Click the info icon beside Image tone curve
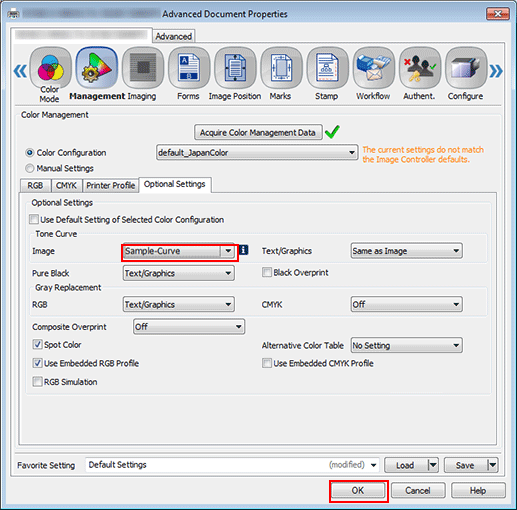This screenshot has width=517, height=510. click(x=244, y=250)
